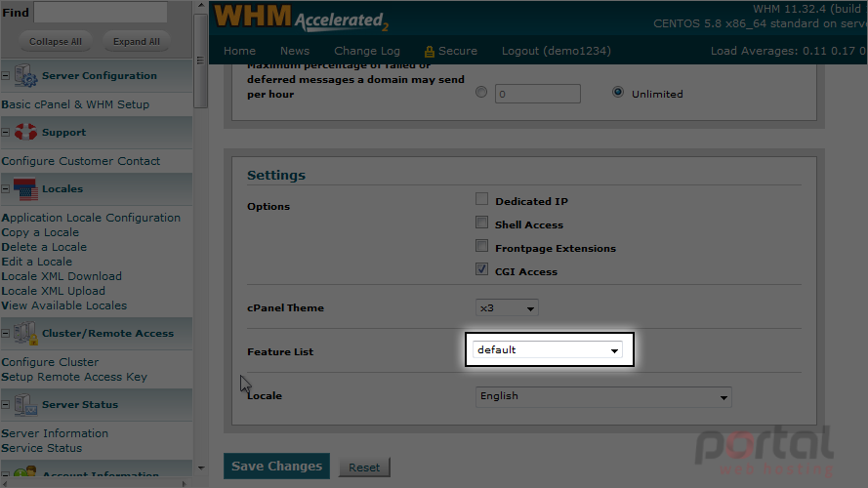This screenshot has height=488, width=868.
Task: Open Edit a Locale link
Action: (x=36, y=262)
